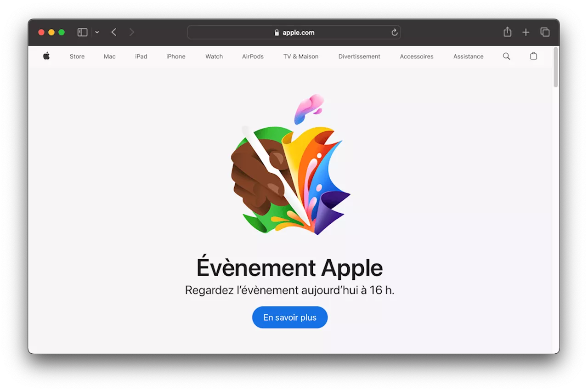Open the shopping bag icon

533,56
